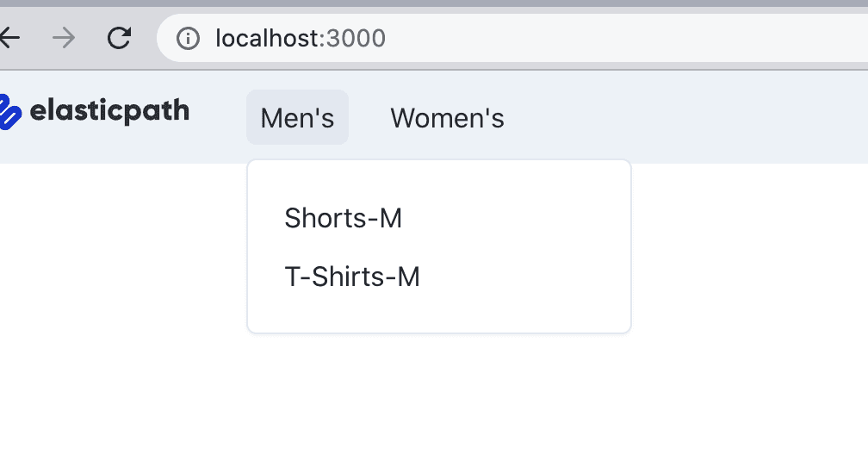This screenshot has width=868, height=460.
Task: Toggle the Men's nav button
Action: coord(297,118)
